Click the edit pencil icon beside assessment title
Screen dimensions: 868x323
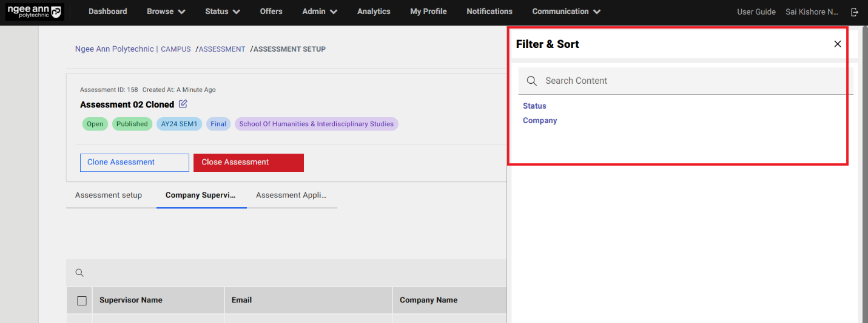(183, 104)
